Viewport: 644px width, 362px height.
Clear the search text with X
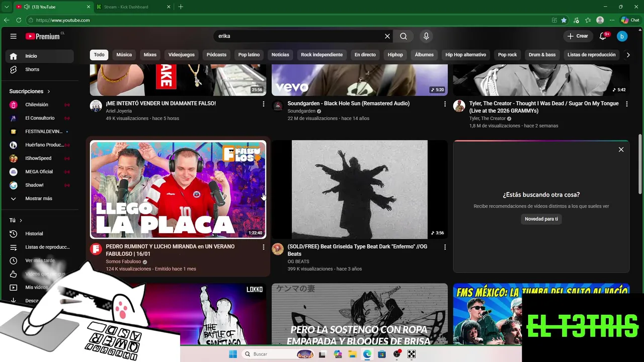(x=387, y=36)
